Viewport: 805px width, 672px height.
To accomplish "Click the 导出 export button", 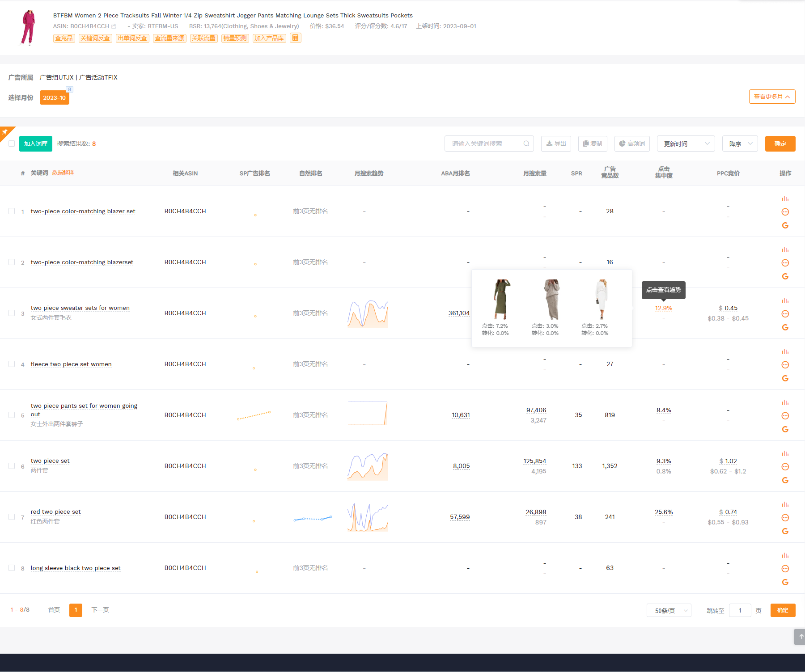I will tap(556, 144).
